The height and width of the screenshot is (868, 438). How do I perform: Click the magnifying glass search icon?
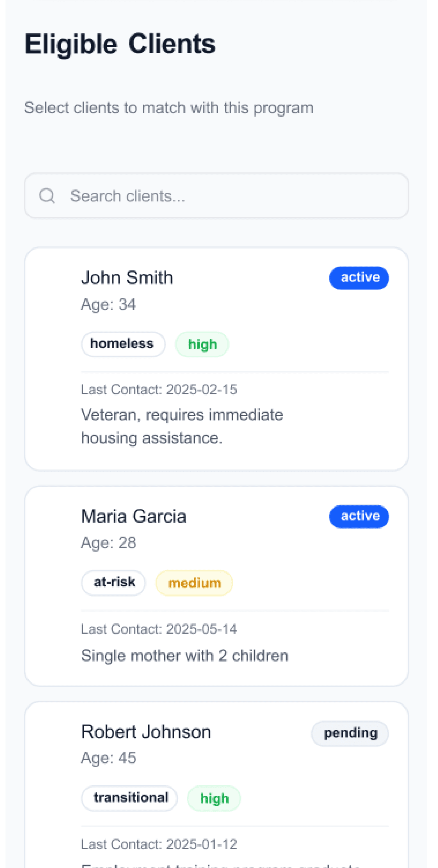click(47, 196)
